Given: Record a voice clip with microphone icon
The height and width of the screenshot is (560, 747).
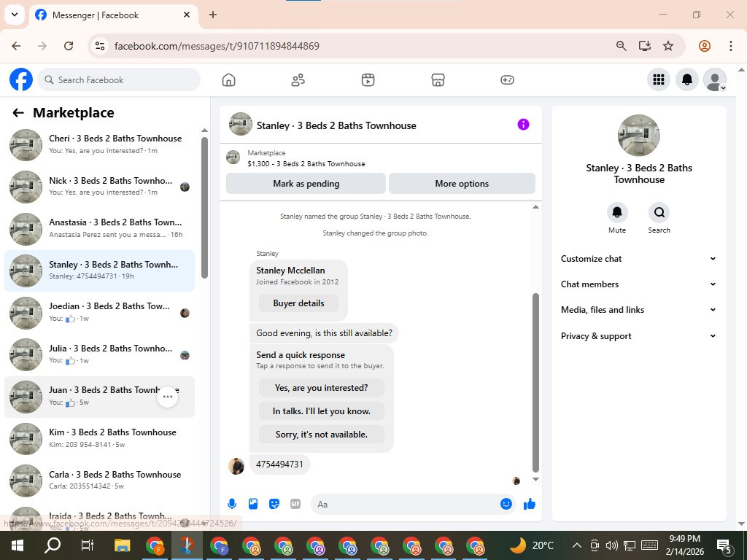Looking at the screenshot, I should [232, 504].
